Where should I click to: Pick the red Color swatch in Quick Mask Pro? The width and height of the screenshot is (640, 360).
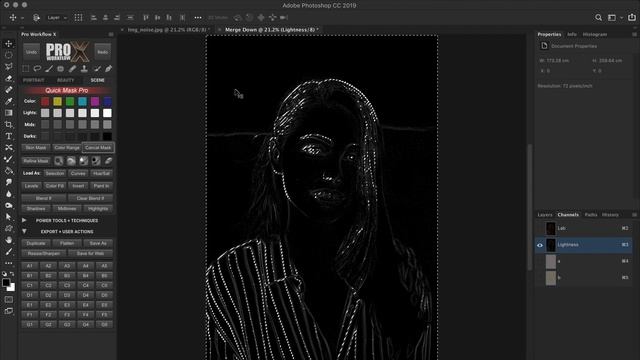pos(45,101)
